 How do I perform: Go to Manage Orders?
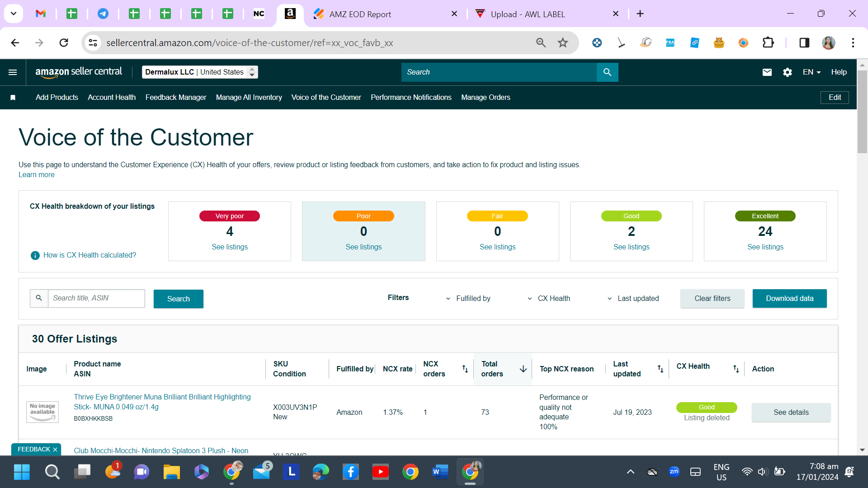pos(486,98)
